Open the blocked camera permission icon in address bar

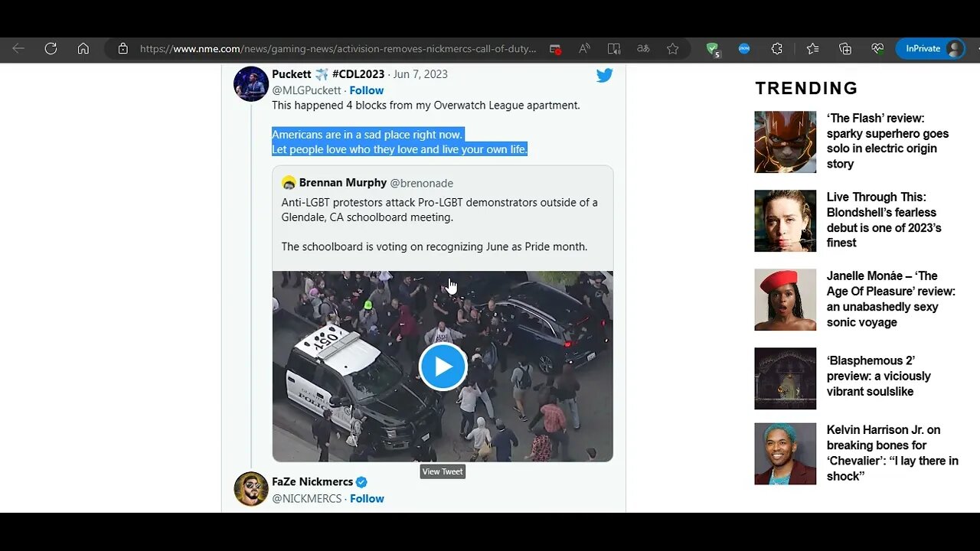(x=556, y=49)
